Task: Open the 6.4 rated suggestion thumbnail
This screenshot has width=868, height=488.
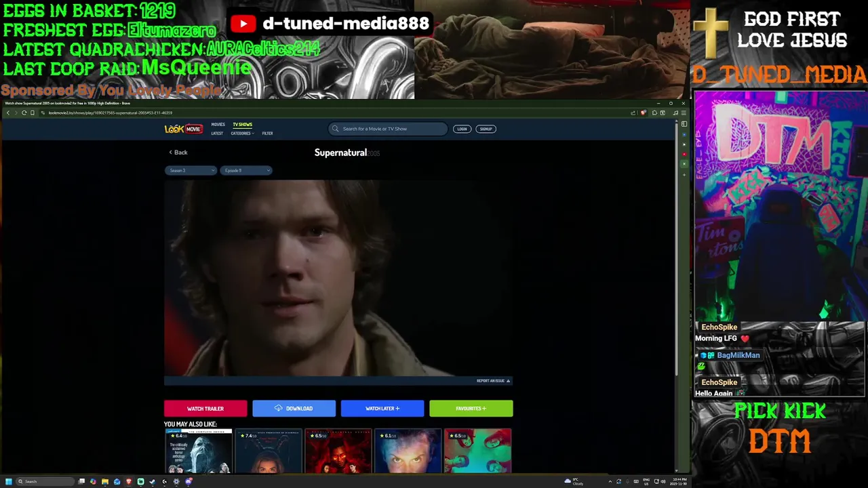Action: coord(198,451)
